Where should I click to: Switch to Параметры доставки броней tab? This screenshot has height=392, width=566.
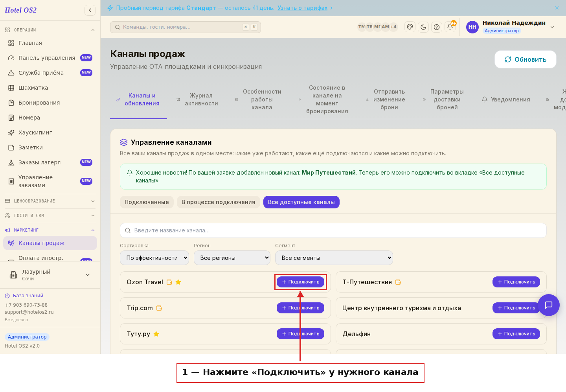443,99
